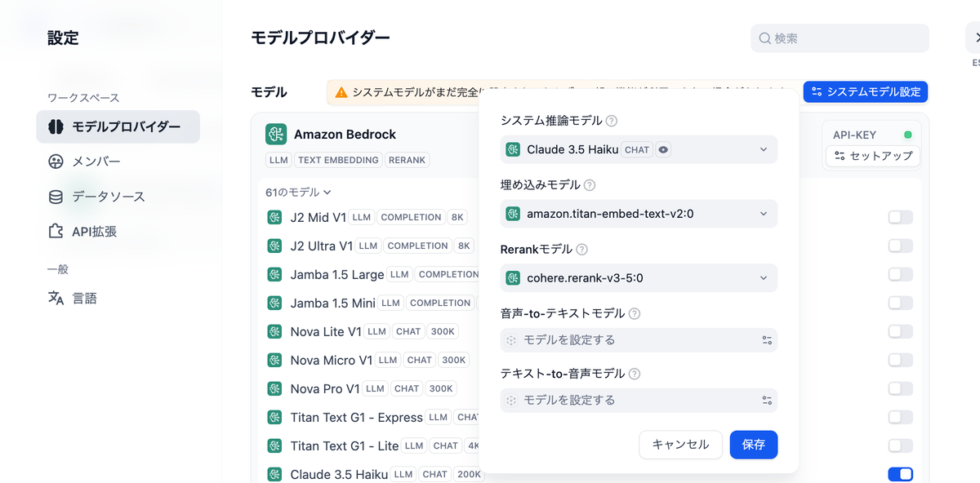Click the Titan Text G1 - Express model icon
This screenshot has height=483, width=980.
274,417
